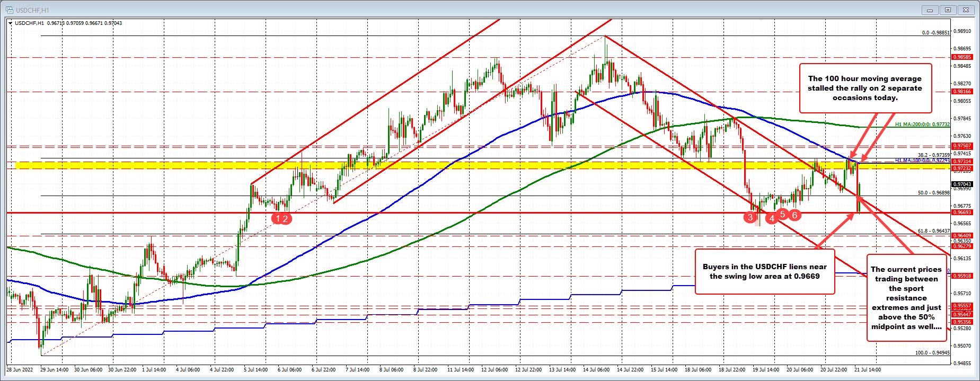Click the OHLC readout 0.96713 0.97059 0.96671 0.97043
Viewport: 980px width, 381px height.
click(84, 23)
